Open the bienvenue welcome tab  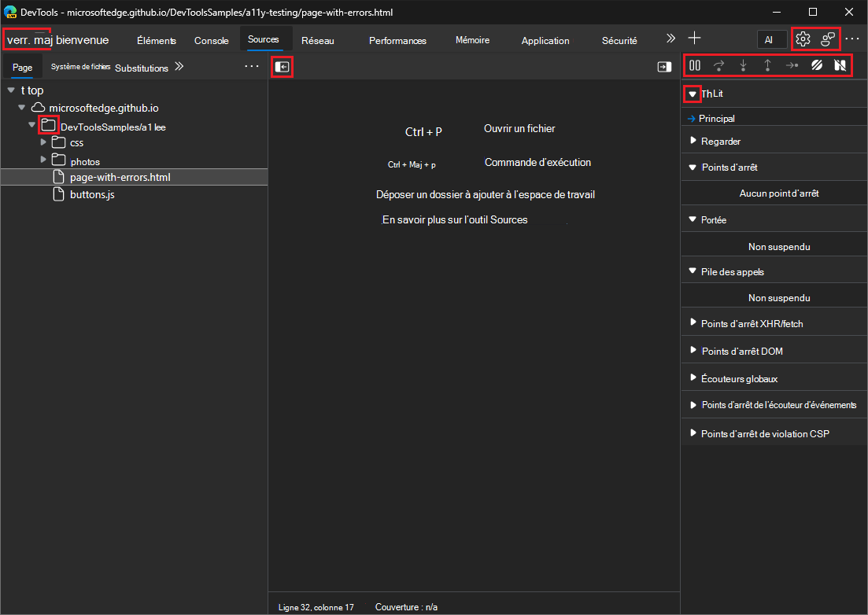pyautogui.click(x=83, y=40)
